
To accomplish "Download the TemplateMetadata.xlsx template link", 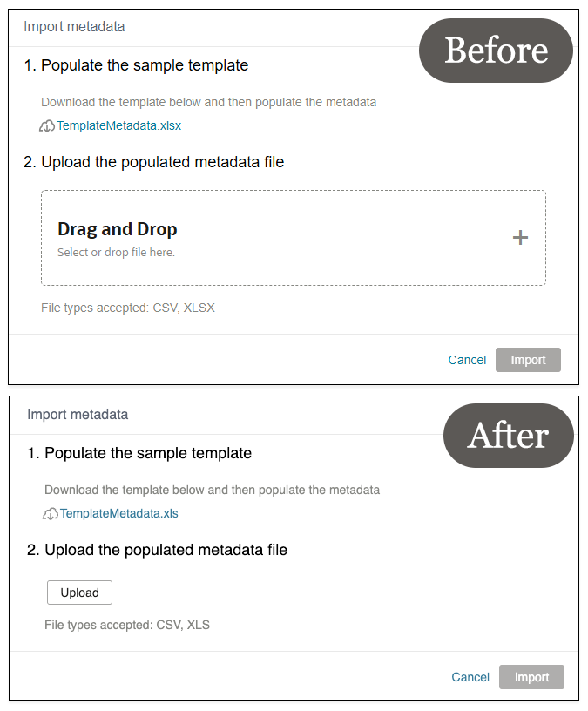I will [119, 125].
